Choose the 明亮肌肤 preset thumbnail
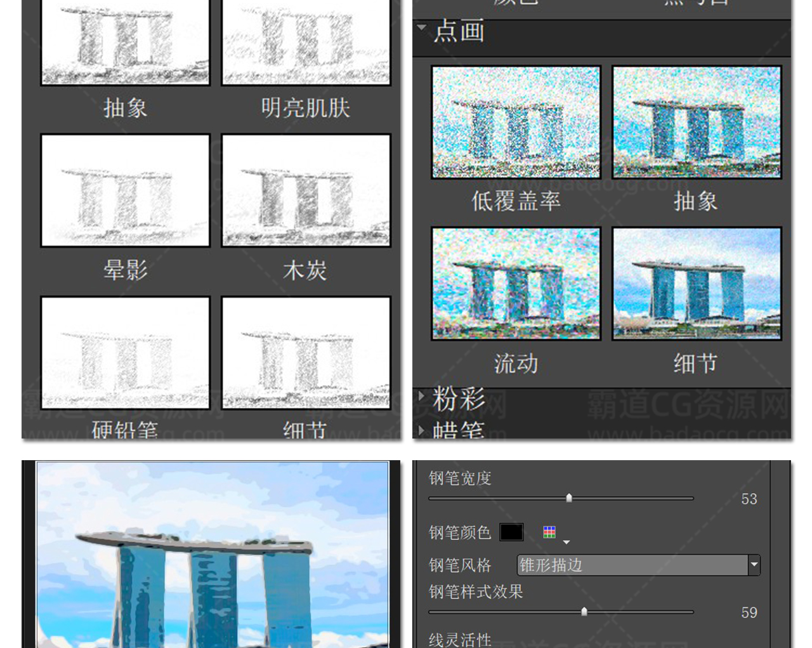812x648 pixels. 306,42
